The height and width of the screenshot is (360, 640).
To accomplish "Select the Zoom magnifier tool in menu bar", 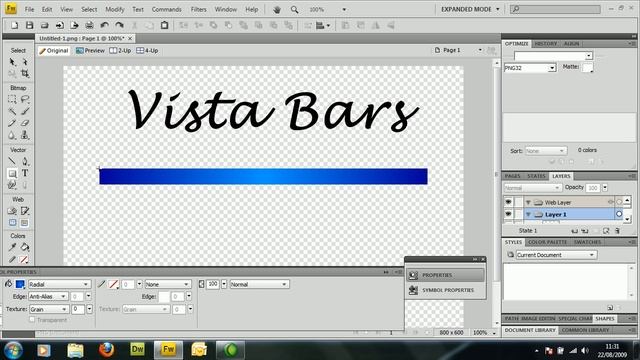I will [x=294, y=9].
